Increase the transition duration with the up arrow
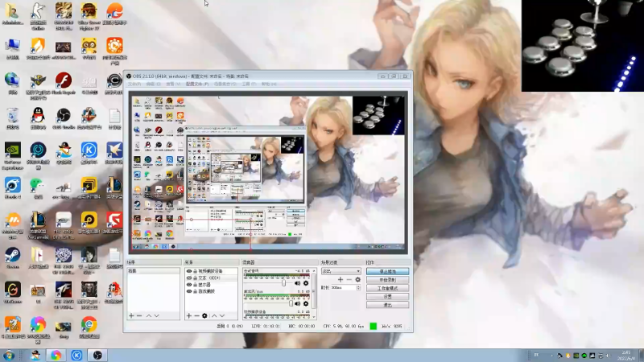The image size is (644, 362). [358, 286]
